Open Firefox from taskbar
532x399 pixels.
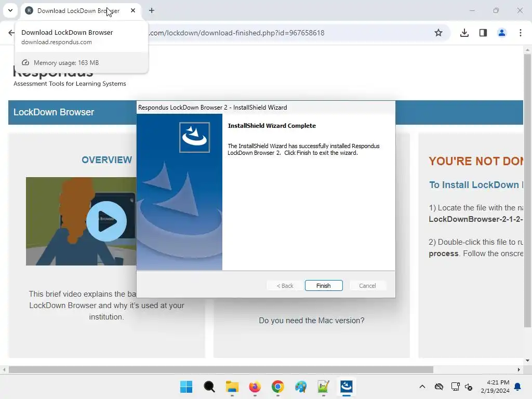255,387
